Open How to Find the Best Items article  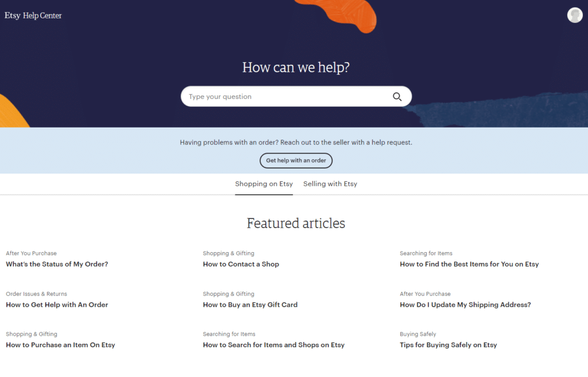click(469, 264)
